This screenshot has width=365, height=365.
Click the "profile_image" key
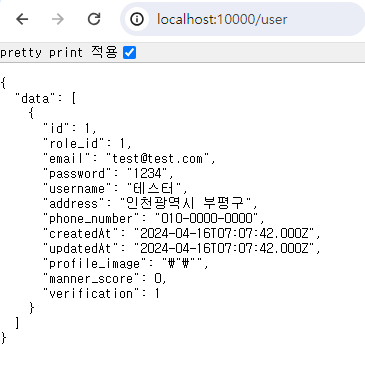pyautogui.click(x=95, y=264)
